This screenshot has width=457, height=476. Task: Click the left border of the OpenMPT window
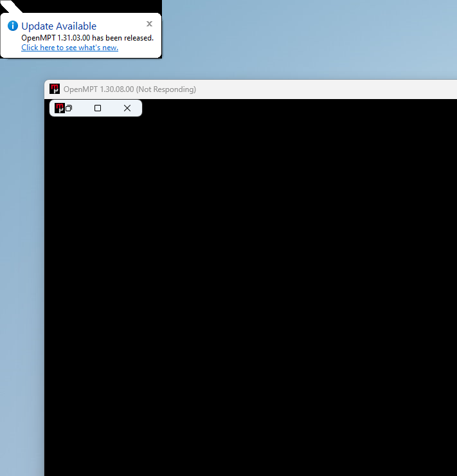(44, 289)
